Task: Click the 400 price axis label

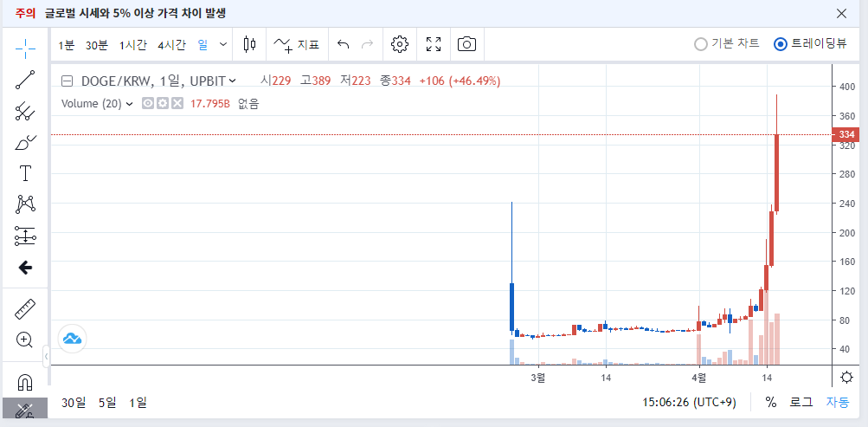Action: (847, 87)
